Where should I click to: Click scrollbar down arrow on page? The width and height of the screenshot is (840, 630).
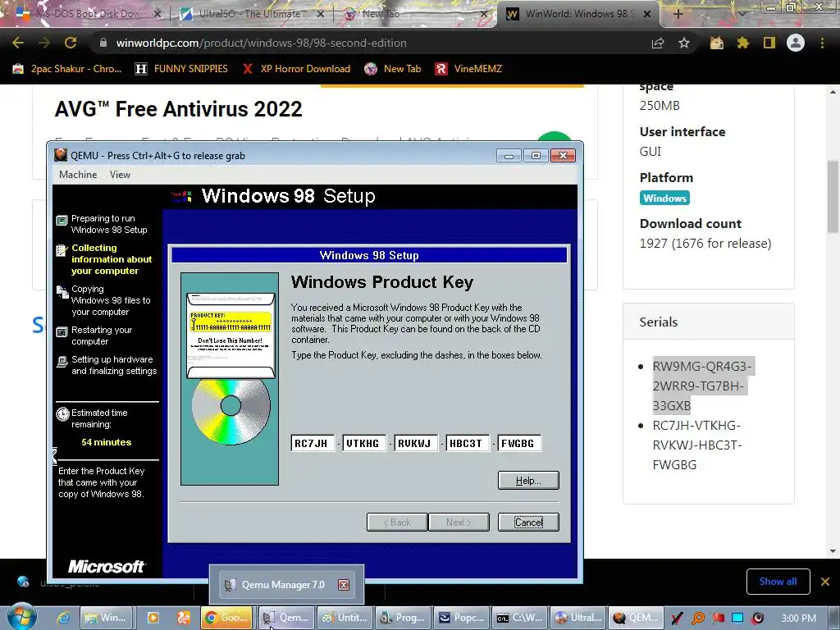click(x=833, y=551)
